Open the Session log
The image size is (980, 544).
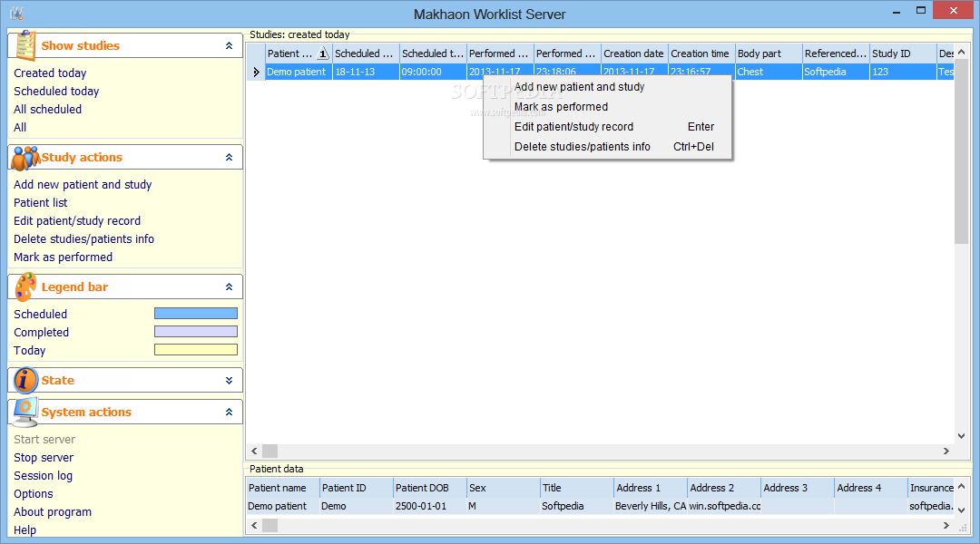[44, 476]
